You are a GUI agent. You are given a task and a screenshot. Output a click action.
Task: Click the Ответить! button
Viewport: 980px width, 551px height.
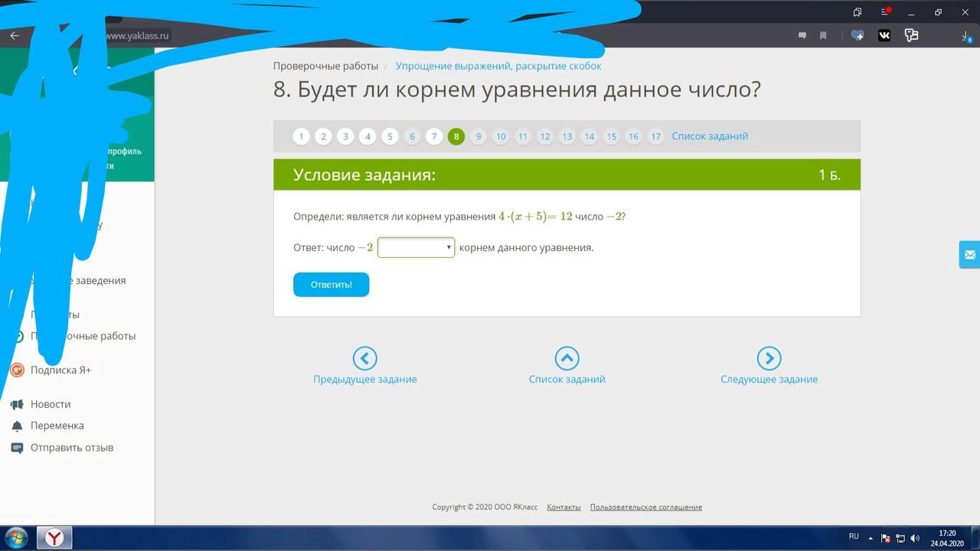pos(331,285)
